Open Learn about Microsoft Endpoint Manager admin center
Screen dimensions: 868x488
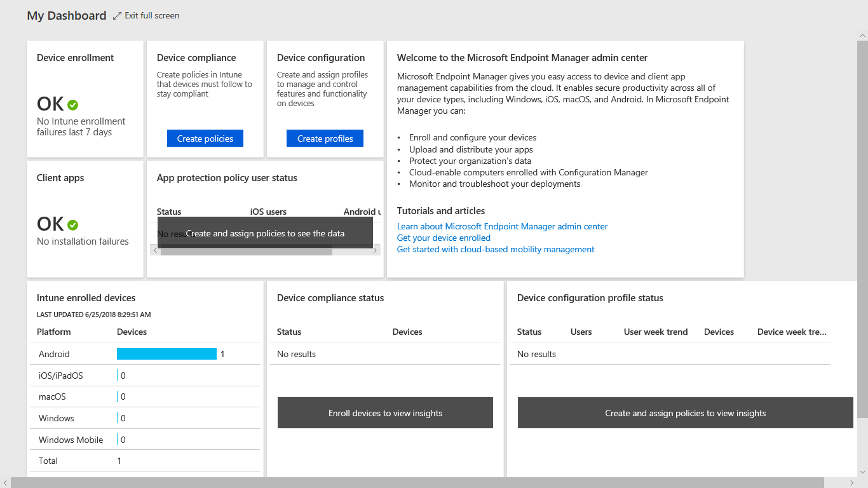click(x=502, y=226)
